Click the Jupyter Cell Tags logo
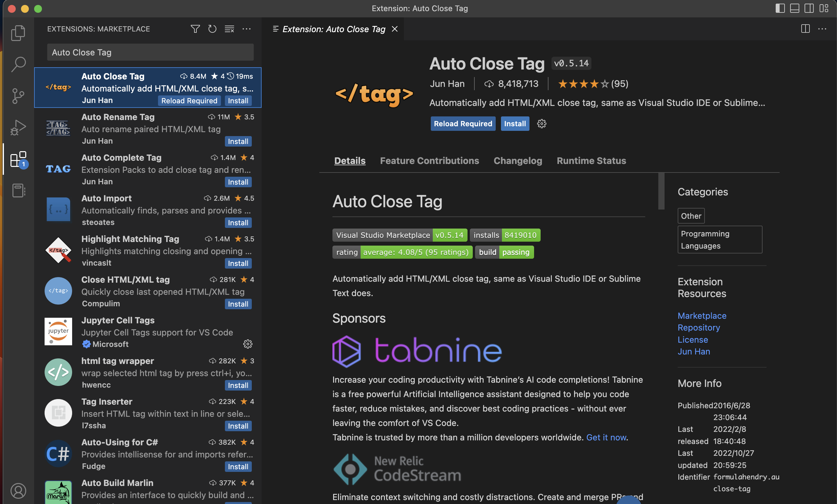 [x=58, y=331]
